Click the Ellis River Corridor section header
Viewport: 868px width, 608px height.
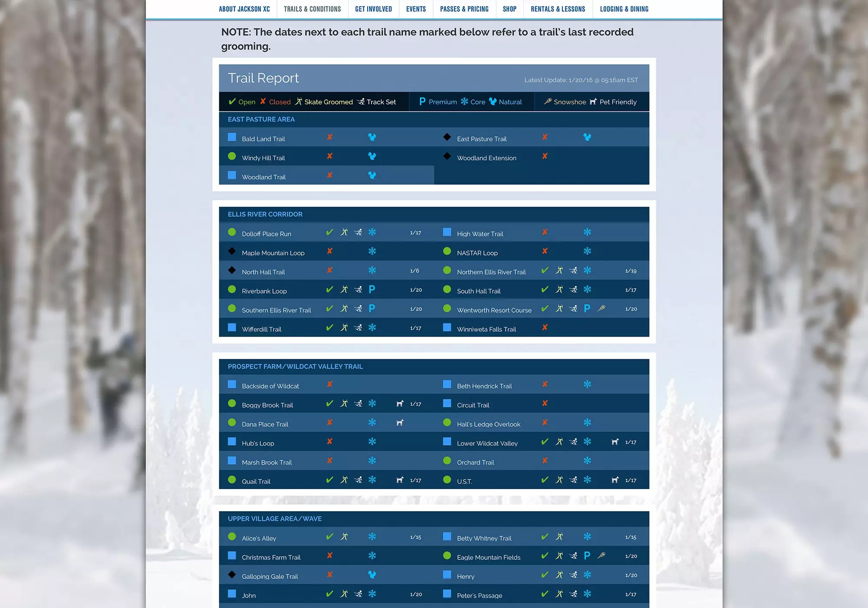point(265,215)
